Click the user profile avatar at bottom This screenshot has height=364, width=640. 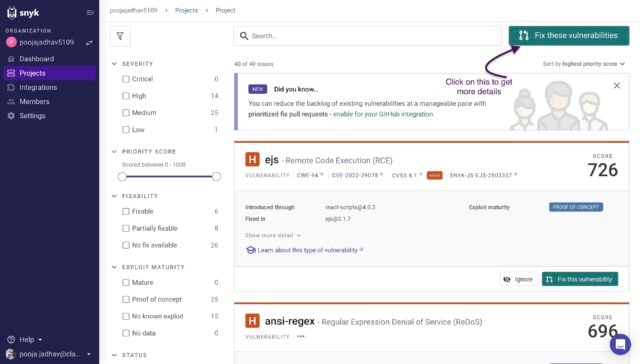(11, 354)
